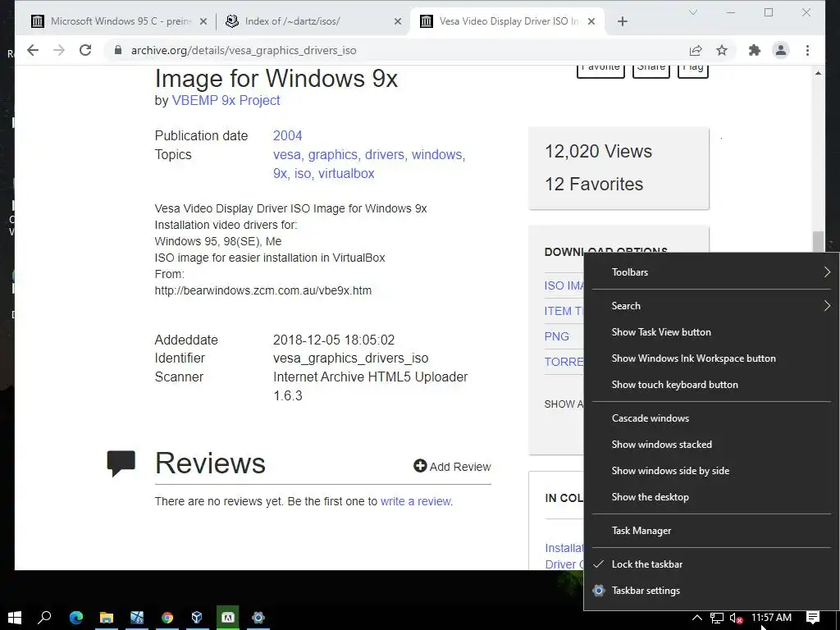
Task: Open the vesa topic link
Action: [x=286, y=154]
